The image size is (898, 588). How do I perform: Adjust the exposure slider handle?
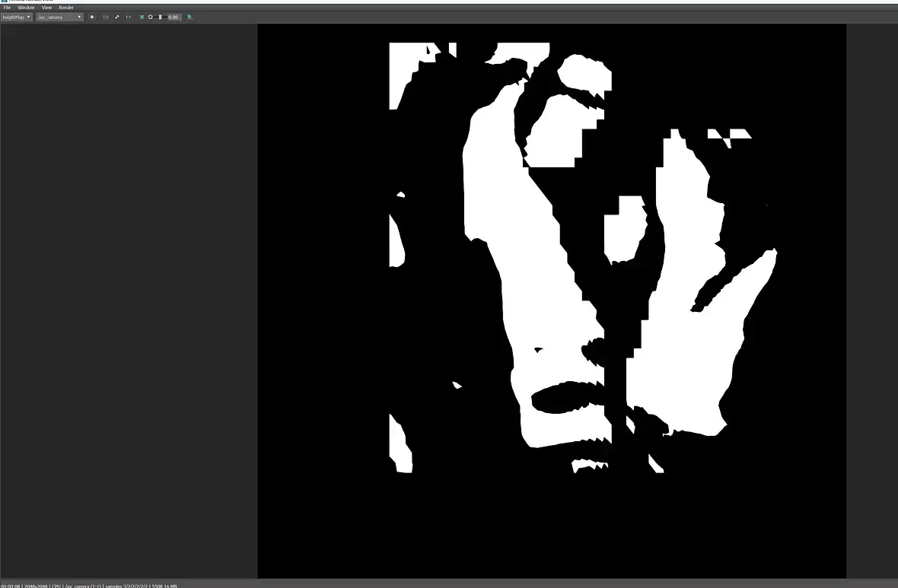point(161,17)
